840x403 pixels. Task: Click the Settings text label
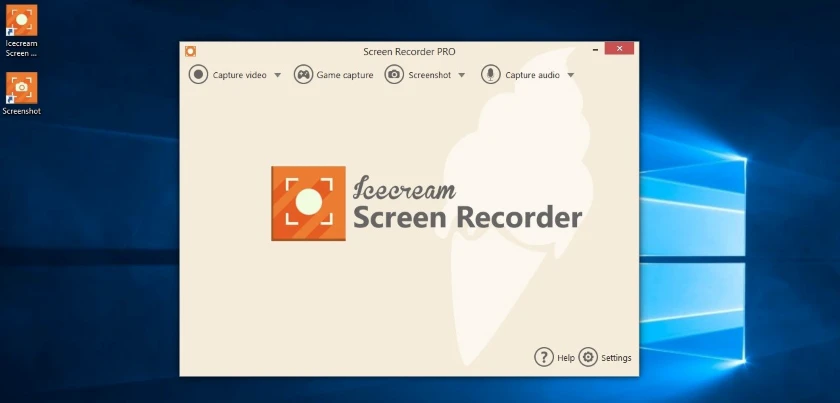[x=616, y=358]
